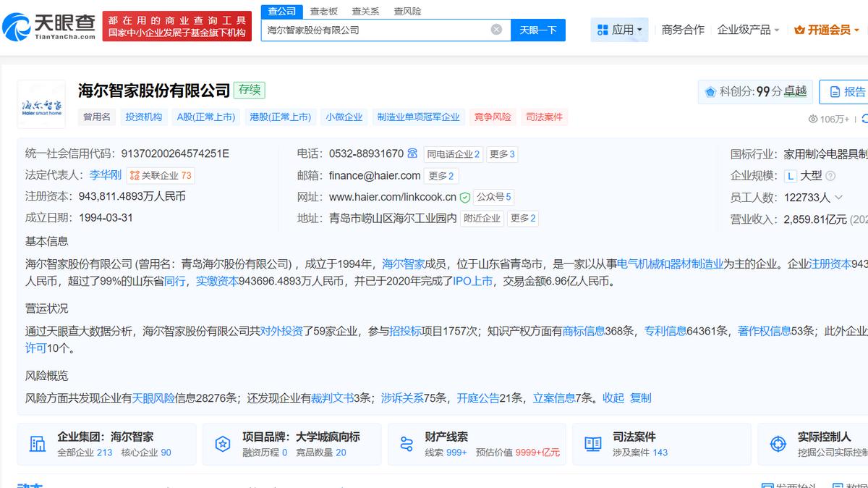The width and height of the screenshot is (868, 488).
Task: Click the phone icon beside the telephone number
Action: tap(412, 153)
